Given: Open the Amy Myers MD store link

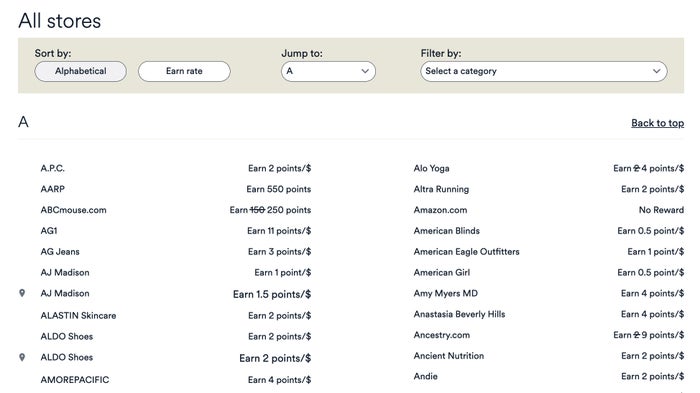Looking at the screenshot, I should 446,293.
